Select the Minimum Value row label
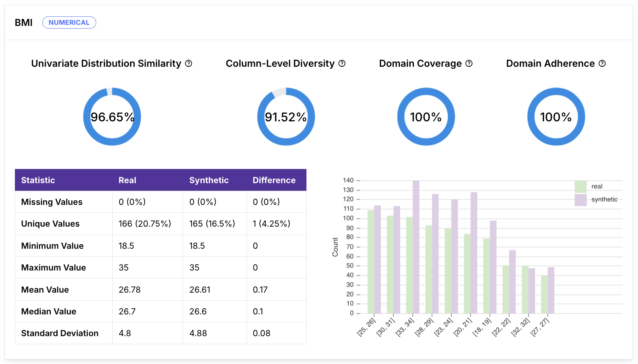 [53, 246]
